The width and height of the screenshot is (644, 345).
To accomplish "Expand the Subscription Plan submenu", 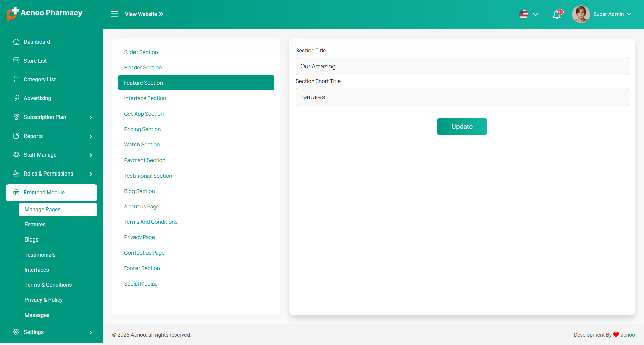I will [91, 117].
